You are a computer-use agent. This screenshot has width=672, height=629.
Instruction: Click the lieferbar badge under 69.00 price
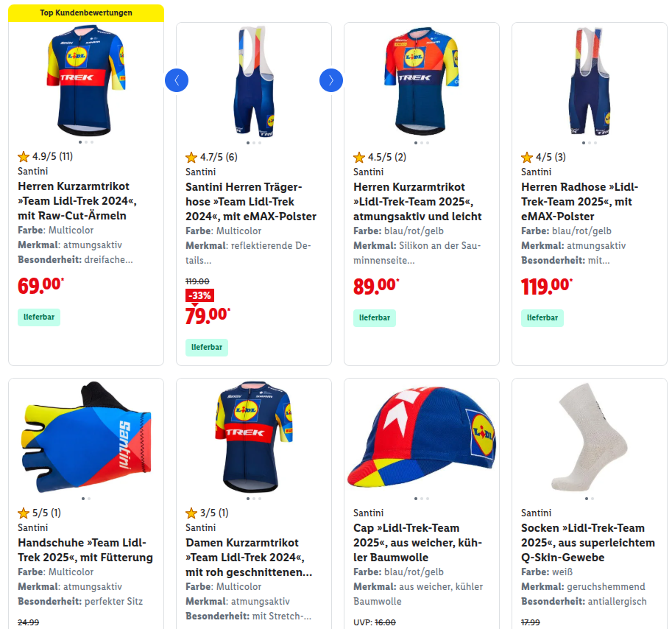[x=39, y=317]
